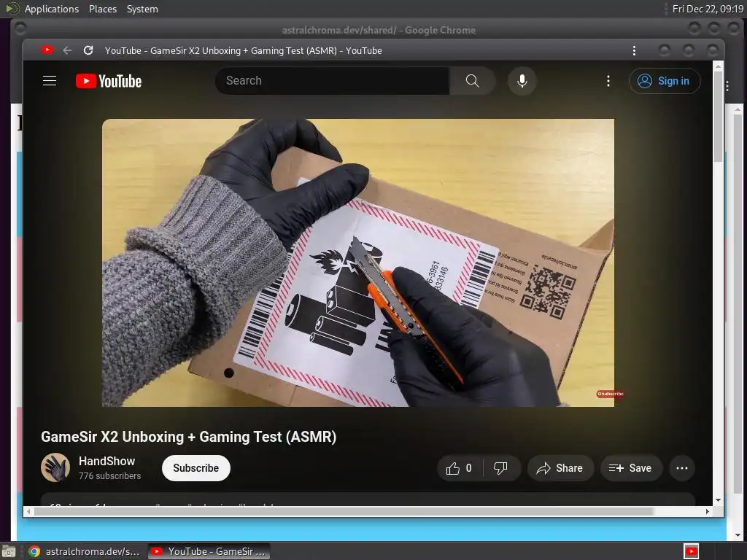This screenshot has width=747, height=560.
Task: Click the background Chrome page scroll-up arrow
Action: (738, 110)
